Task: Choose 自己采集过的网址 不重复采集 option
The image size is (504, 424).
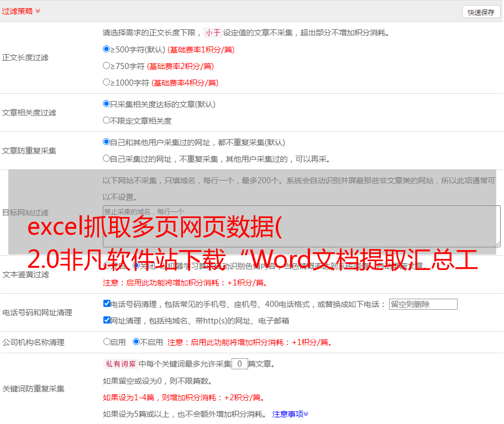Action: 107,158
